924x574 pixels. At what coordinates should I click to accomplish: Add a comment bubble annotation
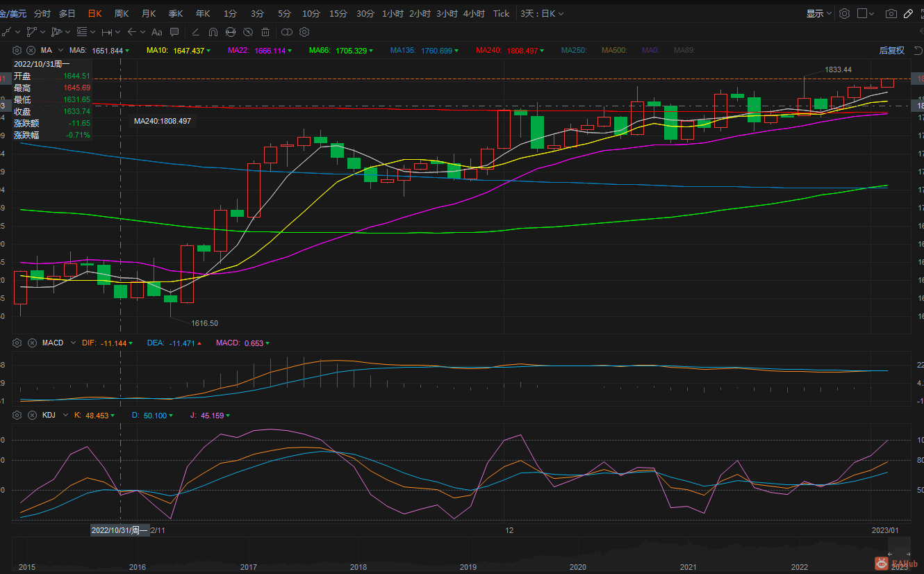pos(174,32)
